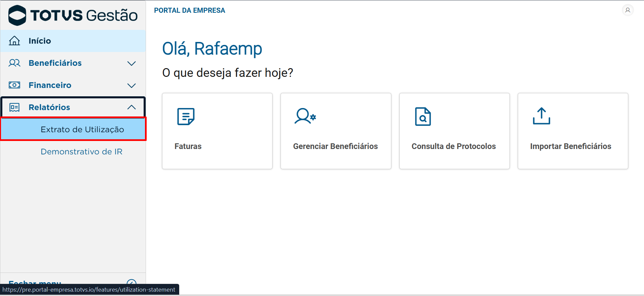Go to Início in the sidebar

click(40, 41)
